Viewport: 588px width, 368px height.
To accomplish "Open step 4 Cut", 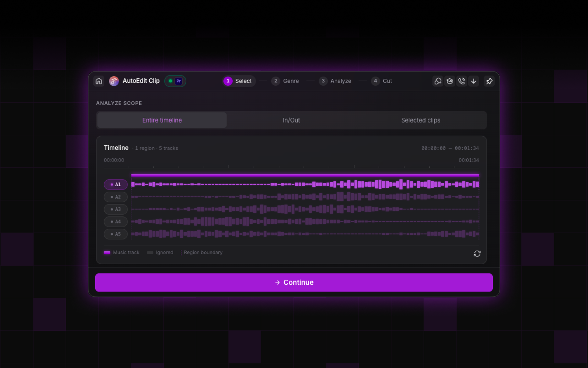I will (x=382, y=81).
